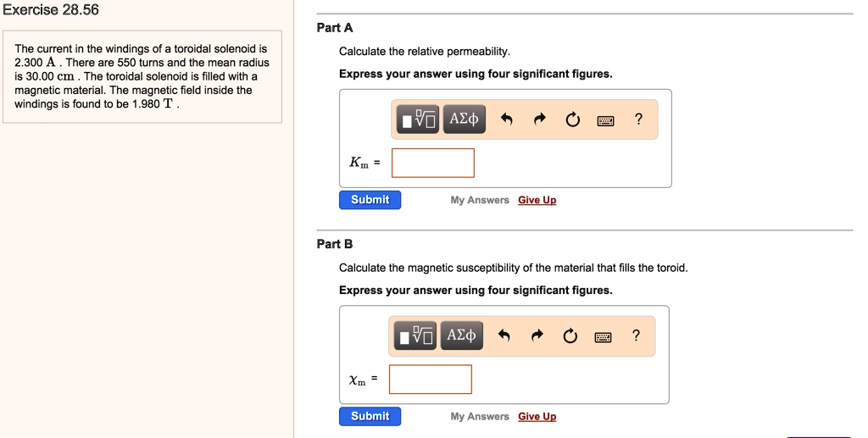Give up on Part A
The height and width of the screenshot is (438, 868).
537,200
